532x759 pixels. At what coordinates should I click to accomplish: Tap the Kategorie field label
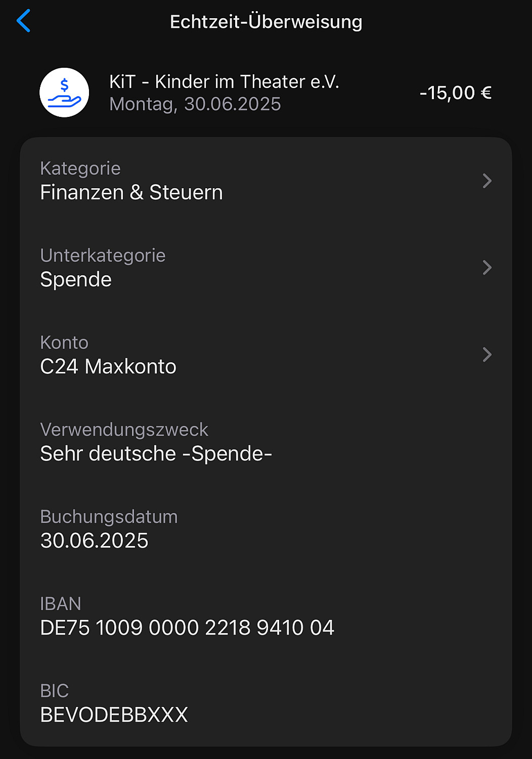click(80, 168)
